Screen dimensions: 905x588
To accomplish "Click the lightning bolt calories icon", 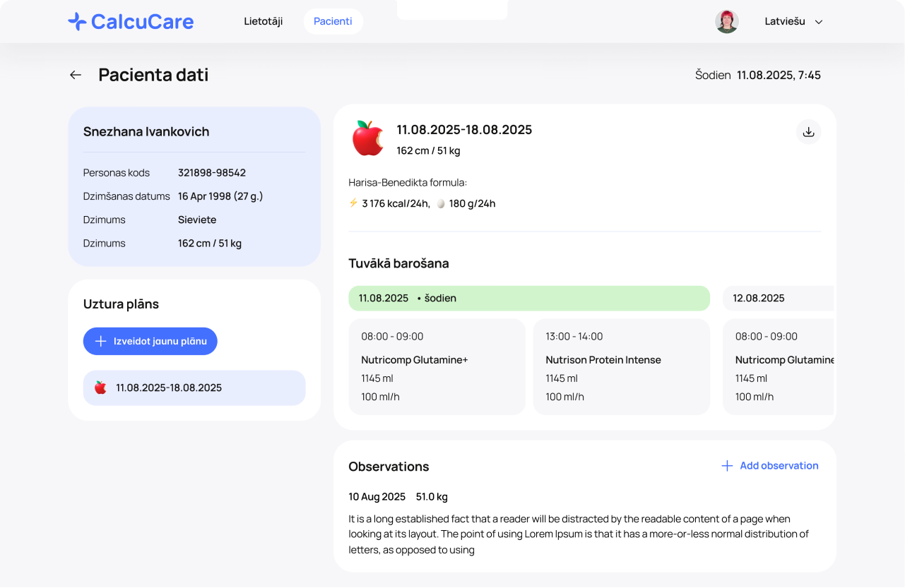I will (354, 203).
